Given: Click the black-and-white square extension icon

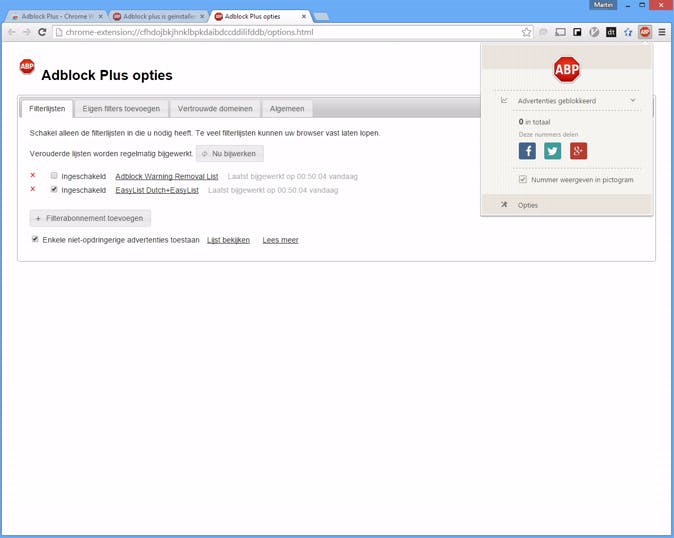Looking at the screenshot, I should pyautogui.click(x=577, y=32).
